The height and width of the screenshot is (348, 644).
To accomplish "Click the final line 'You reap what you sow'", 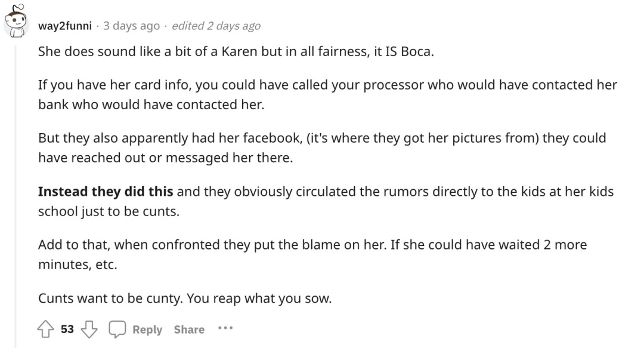I will pyautogui.click(x=259, y=298).
